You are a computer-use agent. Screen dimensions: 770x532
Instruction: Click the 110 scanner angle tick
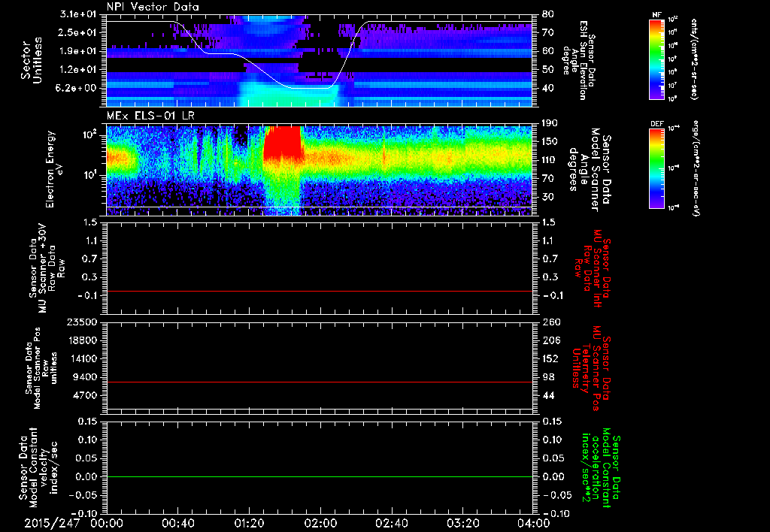click(549, 160)
